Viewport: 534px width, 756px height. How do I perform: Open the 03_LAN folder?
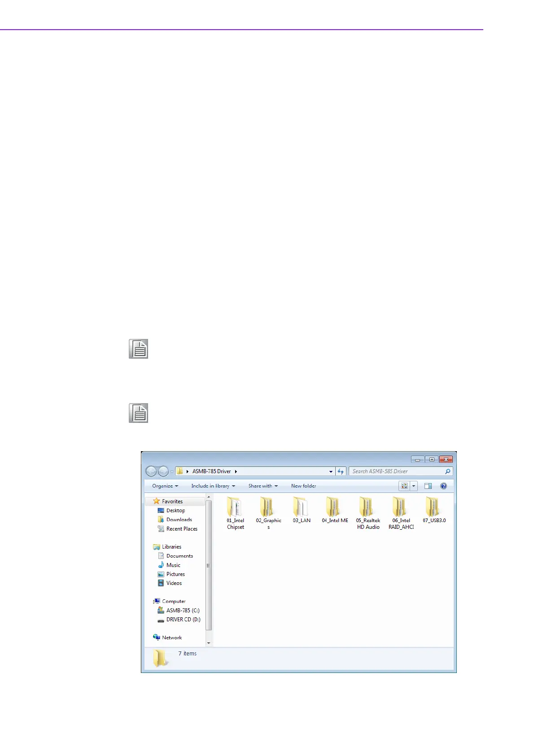(302, 510)
